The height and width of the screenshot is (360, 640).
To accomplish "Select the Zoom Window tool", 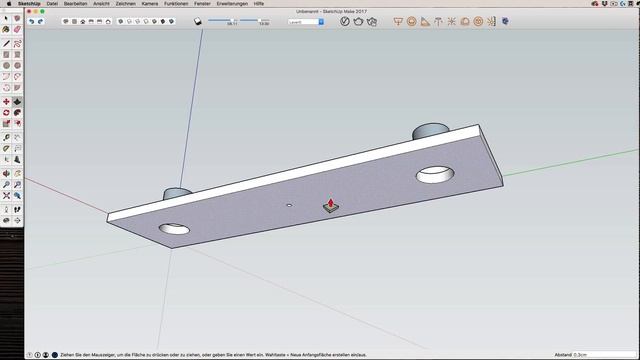I will coord(17,185).
